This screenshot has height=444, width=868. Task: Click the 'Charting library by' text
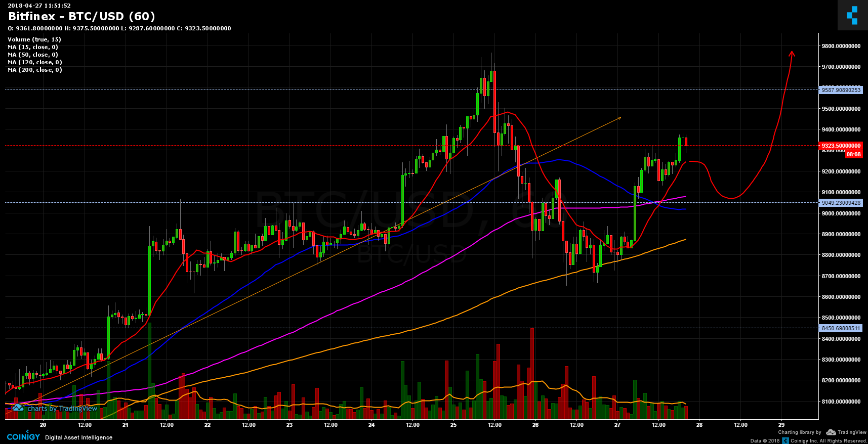[800, 432]
